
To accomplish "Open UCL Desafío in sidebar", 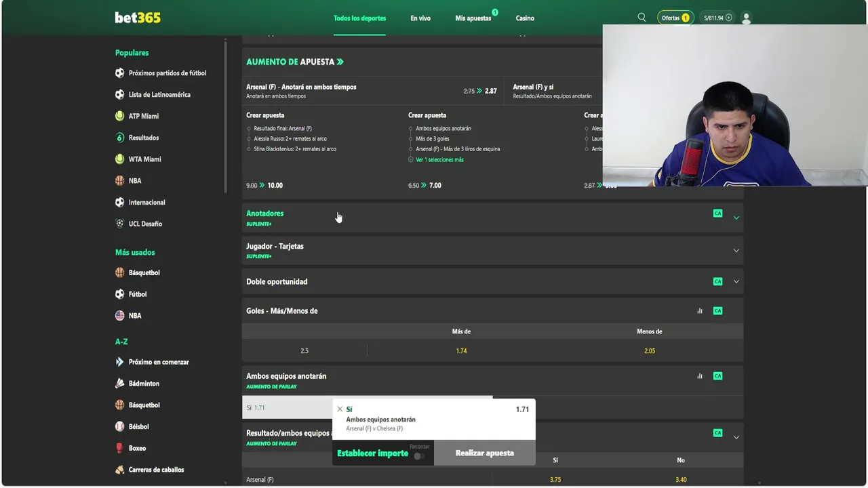I will 145,224.
